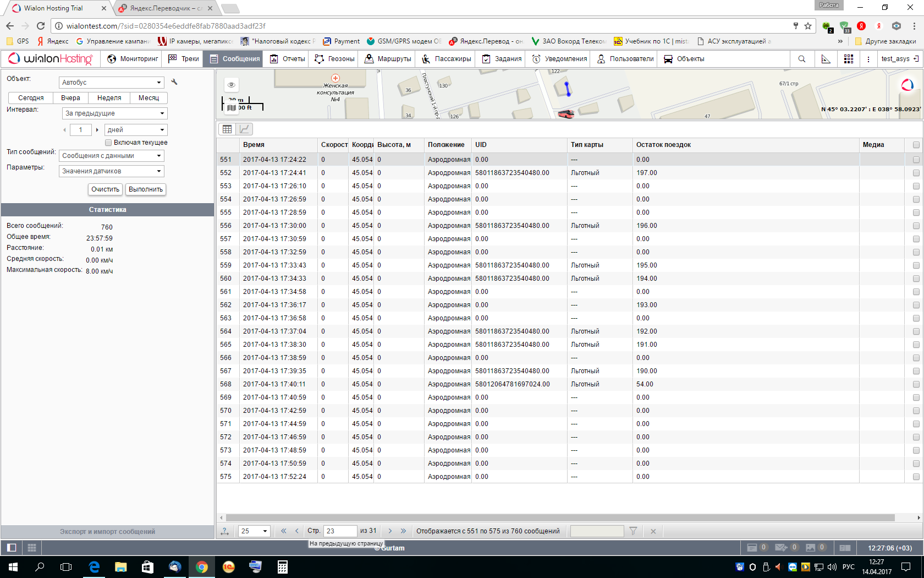Screen dimensions: 924x578
Task: Open the Объект dropdown showing Автобус
Action: [112, 83]
